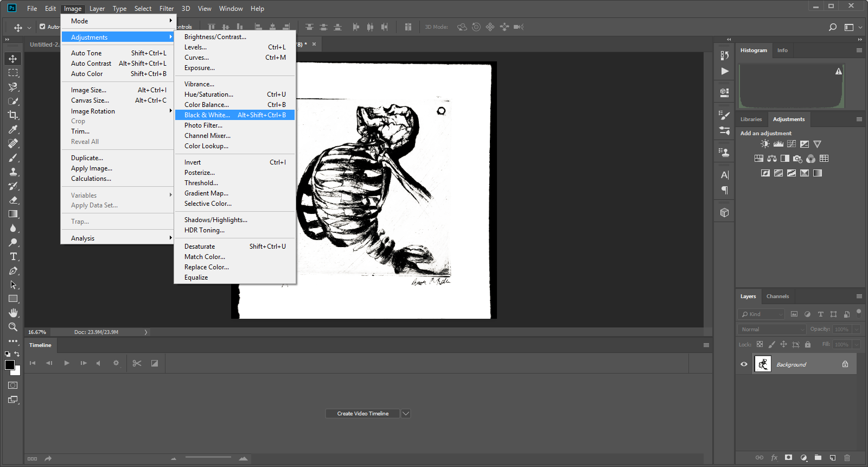
Task: Select the Eraser tool
Action: 13,200
